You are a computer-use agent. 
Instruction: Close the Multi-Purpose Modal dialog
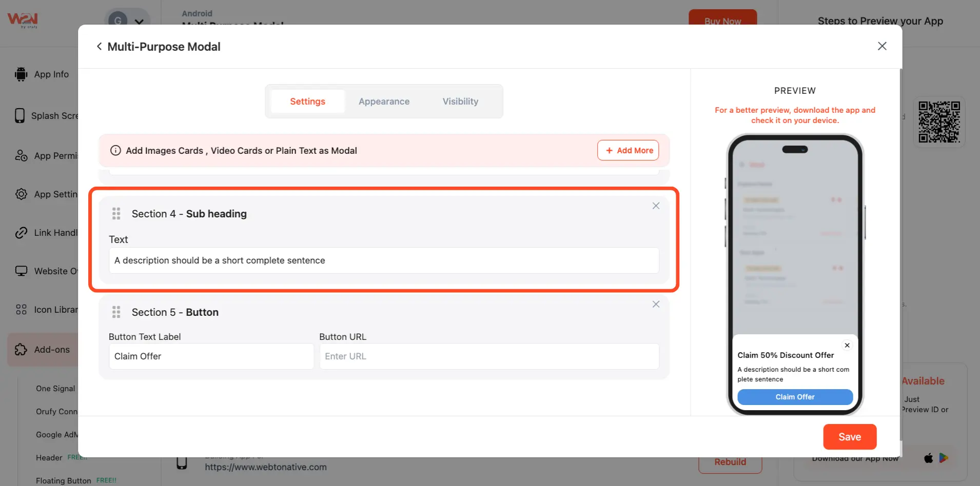pyautogui.click(x=881, y=46)
